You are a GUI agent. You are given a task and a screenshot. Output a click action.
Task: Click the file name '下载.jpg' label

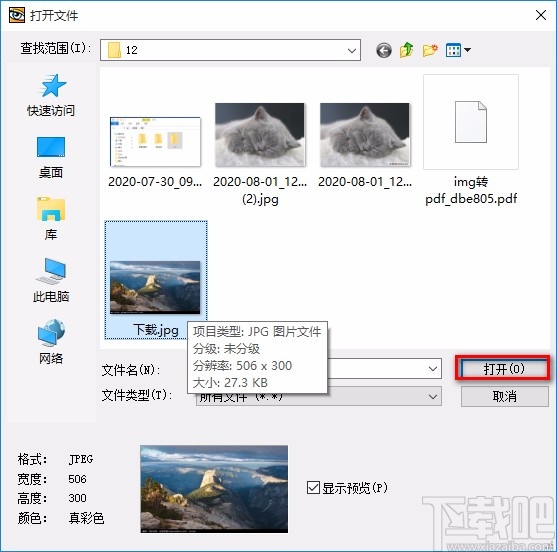pyautogui.click(x=156, y=330)
